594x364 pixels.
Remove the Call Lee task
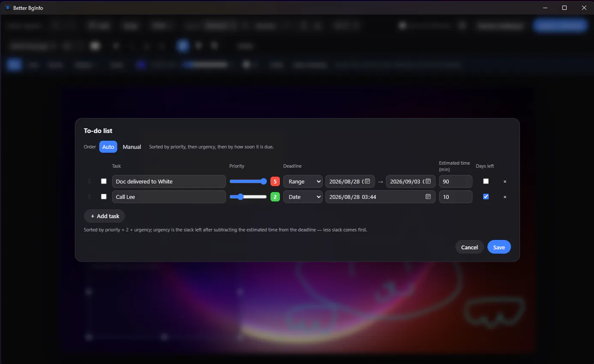[x=505, y=197]
